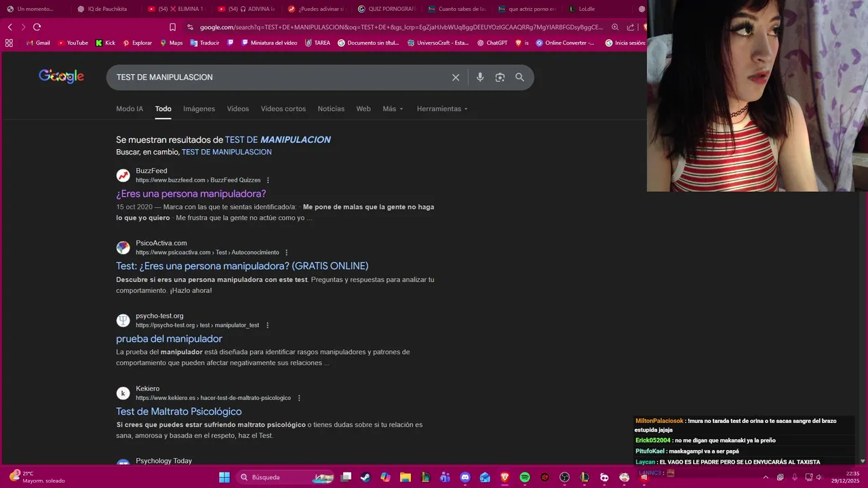This screenshot has width=868, height=488.
Task: Open Spotify from the taskbar
Action: pos(524,477)
